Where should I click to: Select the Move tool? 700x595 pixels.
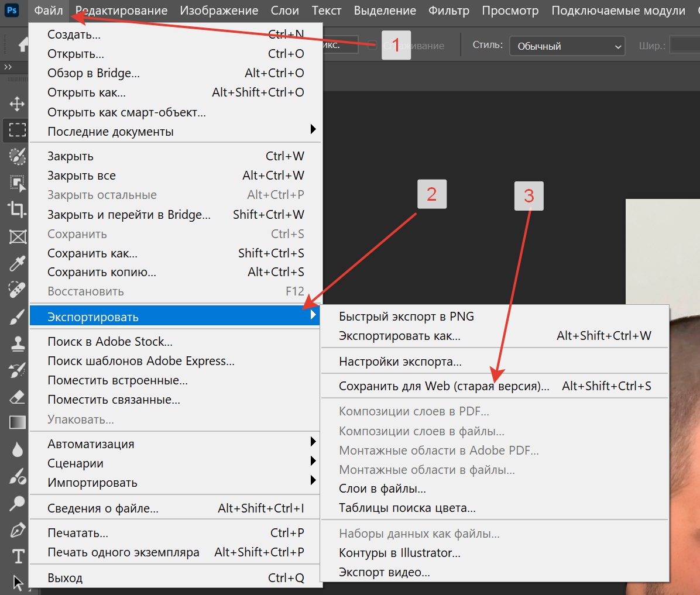coord(17,104)
